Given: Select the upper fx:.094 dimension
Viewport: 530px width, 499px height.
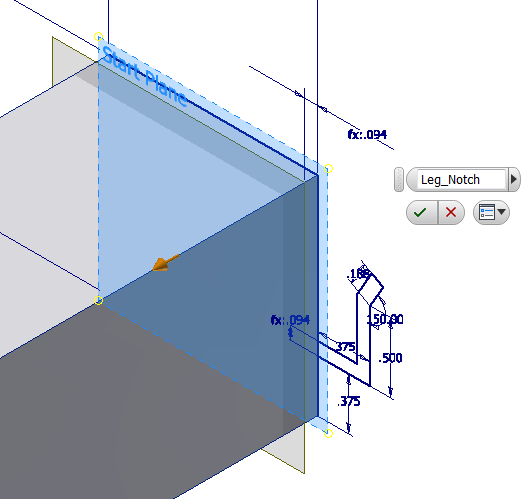Looking at the screenshot, I should click(367, 135).
